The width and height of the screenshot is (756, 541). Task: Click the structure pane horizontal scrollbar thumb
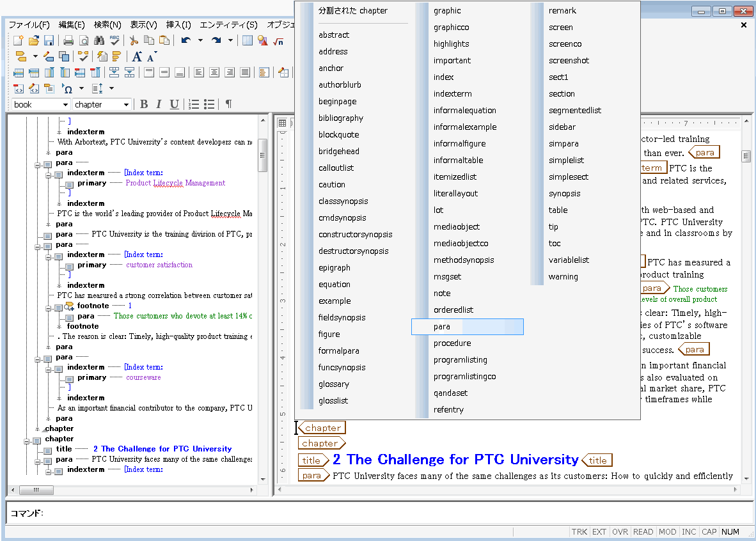point(36,490)
